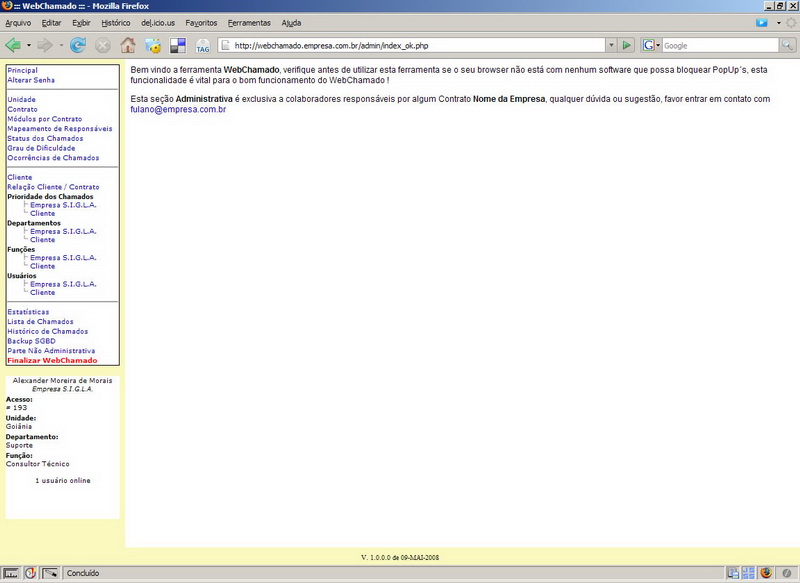This screenshot has height=583, width=800.
Task: Click the Google search input field
Action: (719, 45)
